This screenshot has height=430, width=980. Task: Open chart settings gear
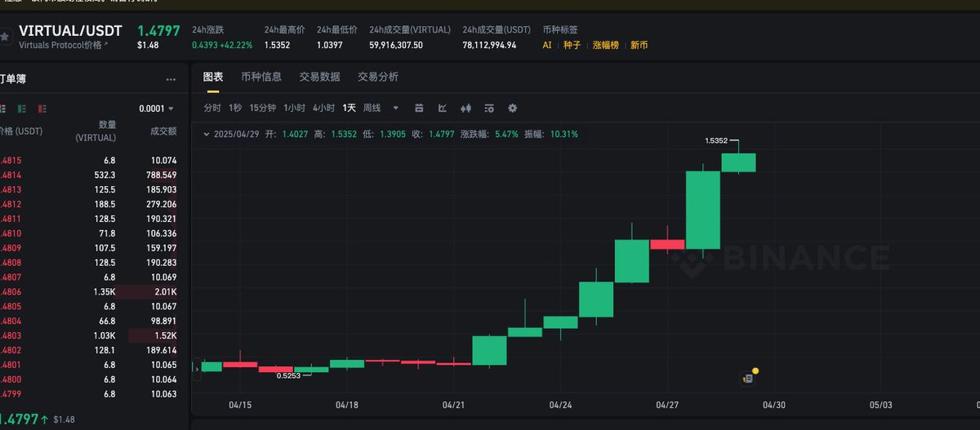tap(513, 108)
